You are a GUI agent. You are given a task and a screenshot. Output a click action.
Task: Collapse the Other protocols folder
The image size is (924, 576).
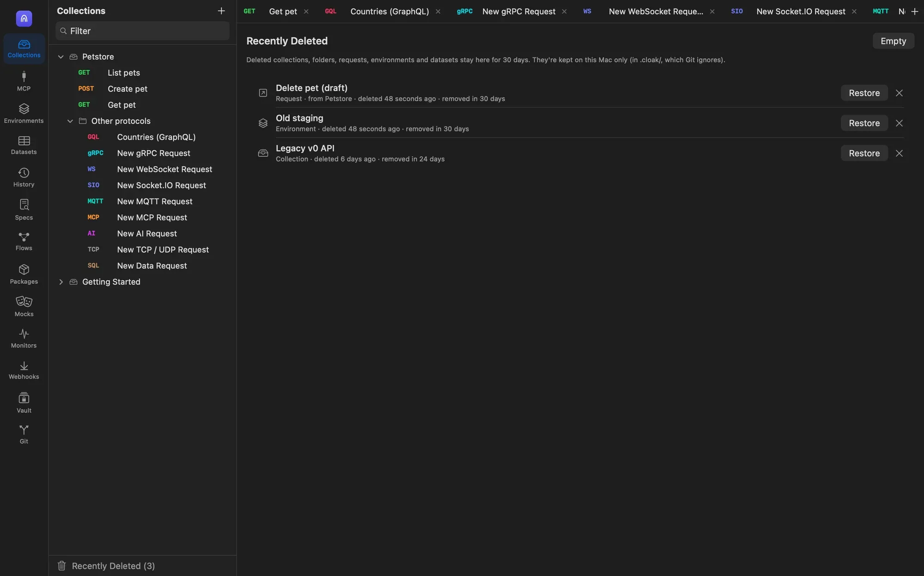pos(70,121)
